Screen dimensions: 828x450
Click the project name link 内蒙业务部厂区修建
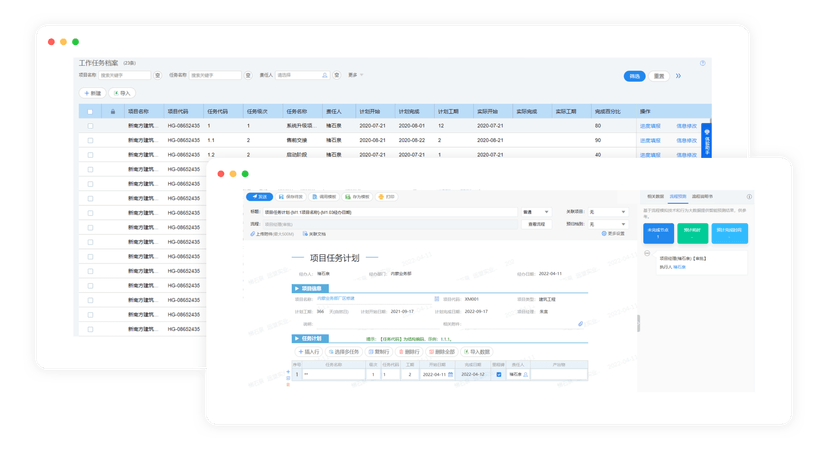(335, 298)
